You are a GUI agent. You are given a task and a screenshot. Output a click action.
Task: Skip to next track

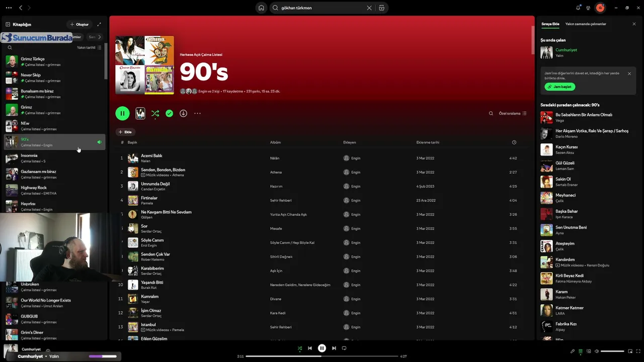[x=334, y=348]
